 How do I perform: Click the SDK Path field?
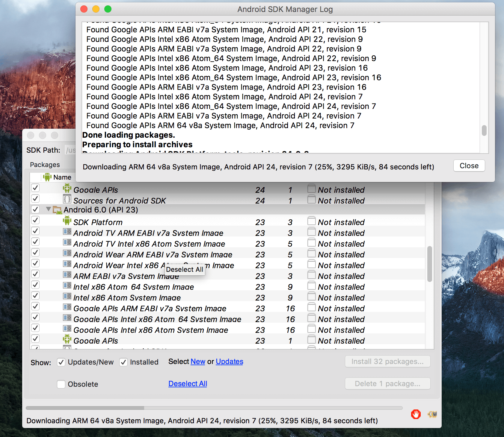click(x=70, y=150)
